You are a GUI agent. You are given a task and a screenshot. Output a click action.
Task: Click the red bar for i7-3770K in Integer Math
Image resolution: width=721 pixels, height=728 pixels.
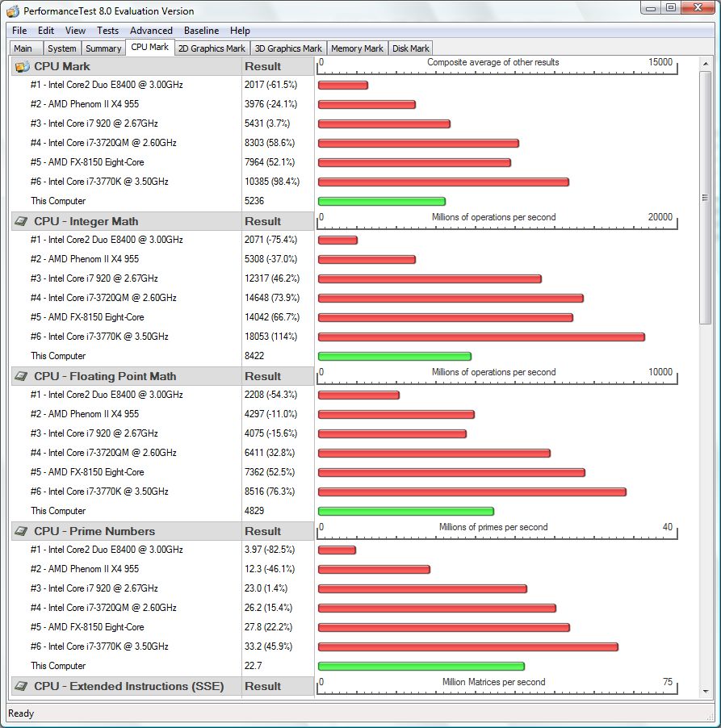click(481, 337)
